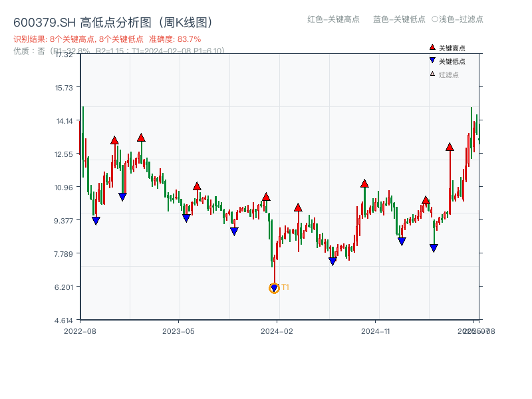
Task: Toggle the 红色-关键高点 header label
Action: click(333, 19)
